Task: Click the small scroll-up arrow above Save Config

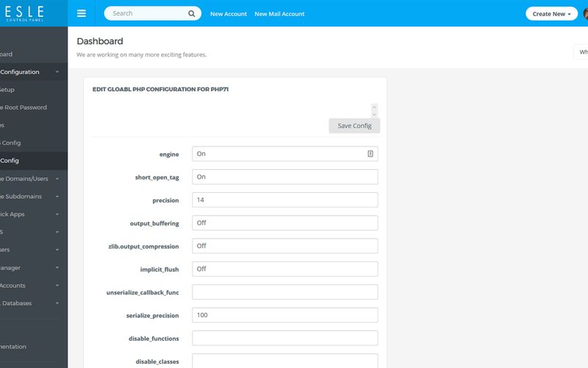Action: [374, 107]
